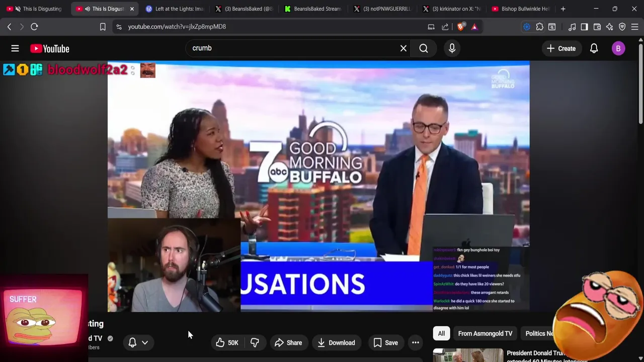
Task: Open the President Donald Trump video thumbnail
Action: (x=468, y=355)
